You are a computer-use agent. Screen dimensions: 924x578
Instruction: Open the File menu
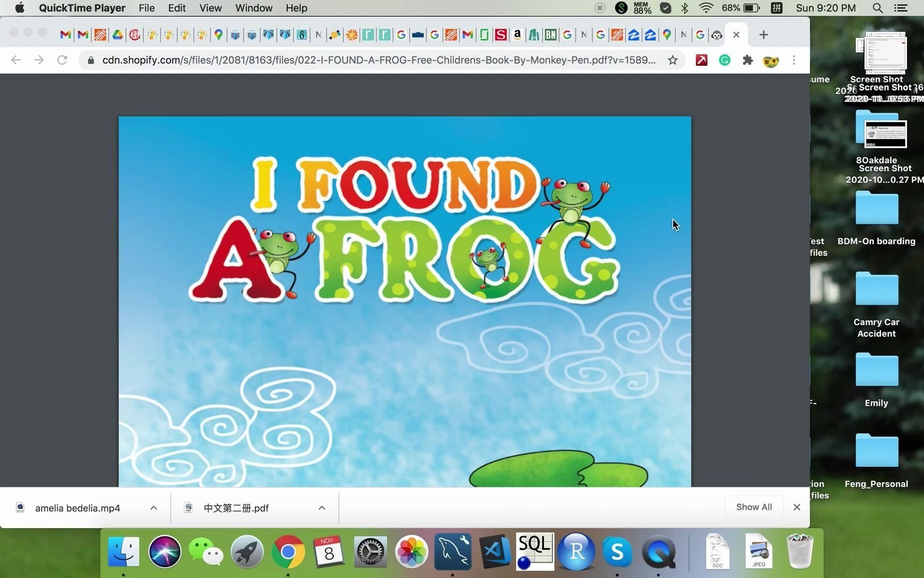[147, 8]
